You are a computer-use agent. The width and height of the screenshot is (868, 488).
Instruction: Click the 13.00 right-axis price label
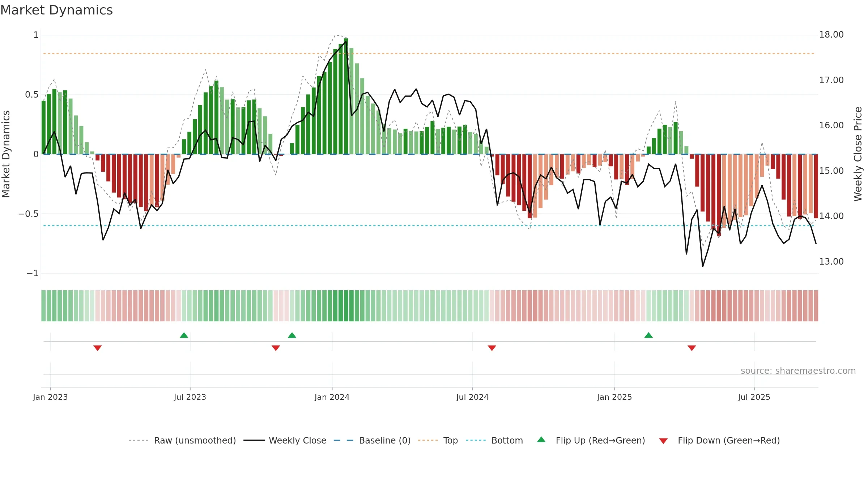(831, 261)
